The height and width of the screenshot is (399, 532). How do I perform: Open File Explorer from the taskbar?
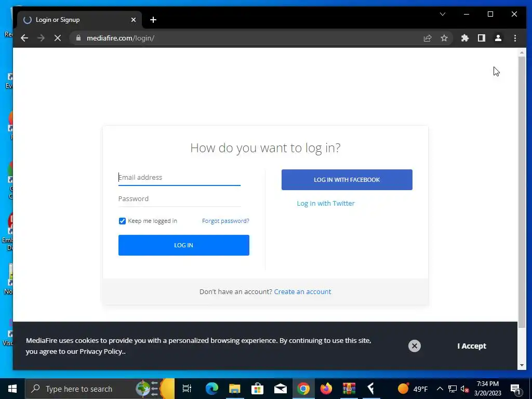(x=234, y=389)
